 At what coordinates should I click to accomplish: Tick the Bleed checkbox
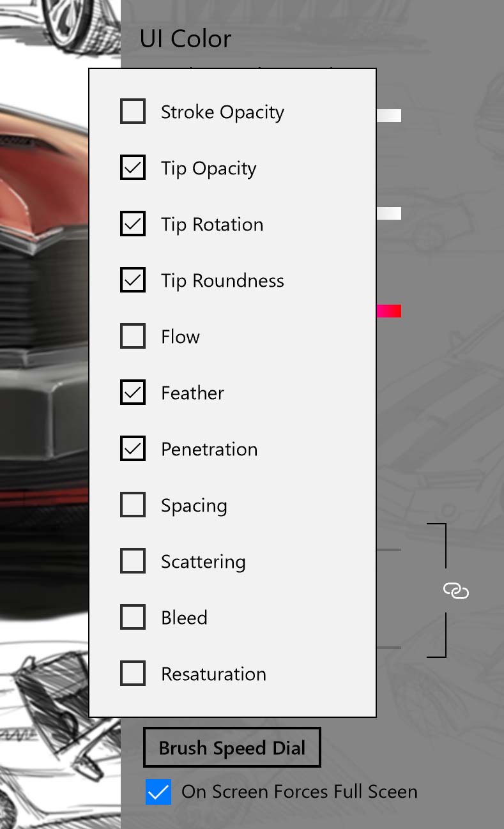133,617
